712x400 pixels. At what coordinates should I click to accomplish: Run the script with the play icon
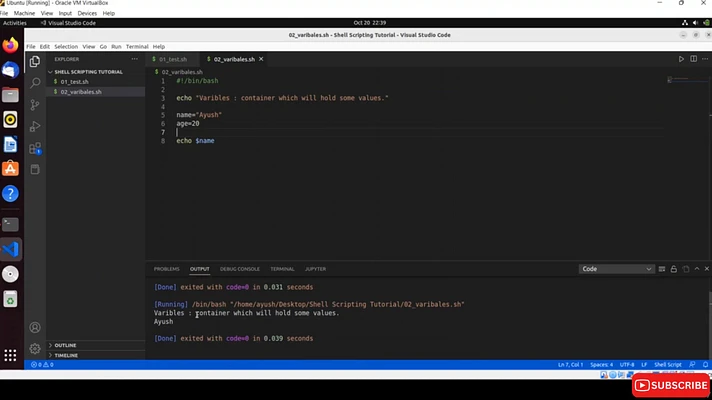click(x=681, y=59)
